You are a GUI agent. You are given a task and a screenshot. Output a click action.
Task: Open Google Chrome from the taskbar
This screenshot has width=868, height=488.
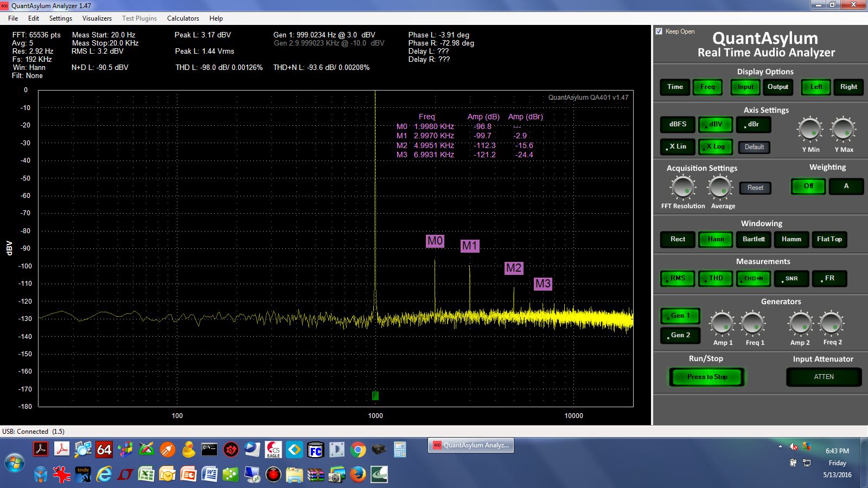click(358, 450)
